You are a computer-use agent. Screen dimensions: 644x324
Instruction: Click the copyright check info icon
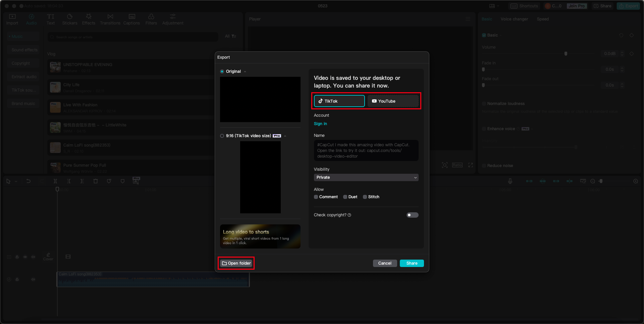click(350, 215)
